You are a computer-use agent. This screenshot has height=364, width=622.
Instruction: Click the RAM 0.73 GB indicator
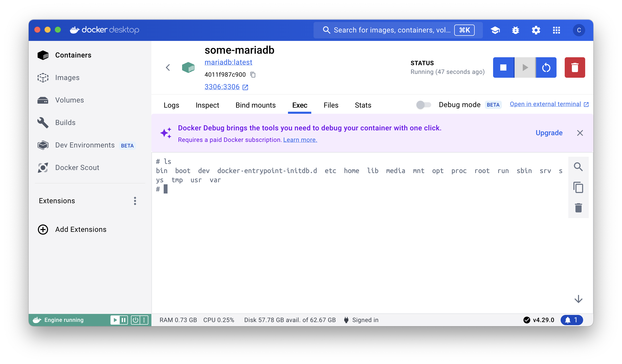pos(178,320)
